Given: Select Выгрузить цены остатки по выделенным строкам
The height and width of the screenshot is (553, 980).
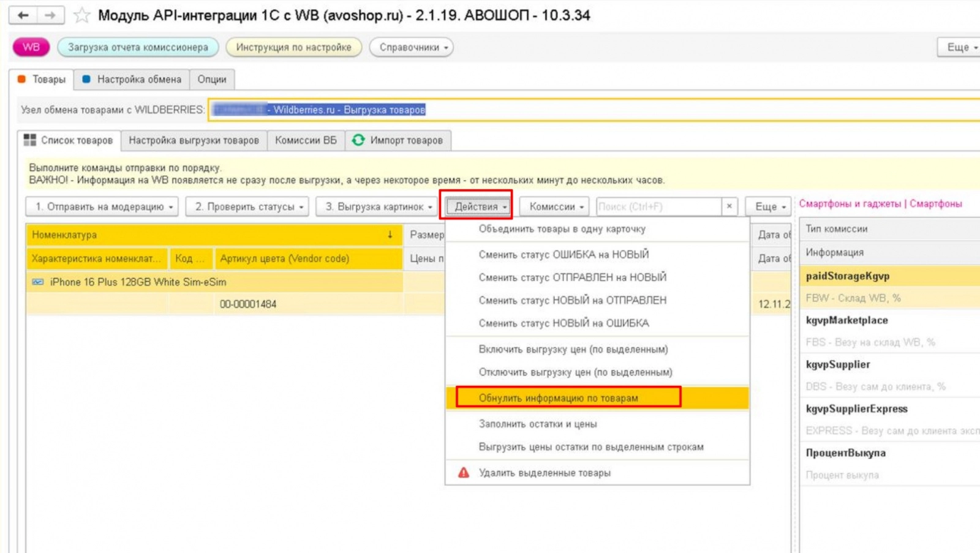Looking at the screenshot, I should coord(598,446).
